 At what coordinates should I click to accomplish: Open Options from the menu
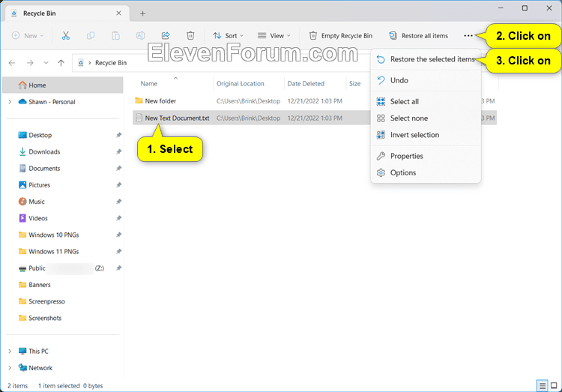(x=426, y=172)
